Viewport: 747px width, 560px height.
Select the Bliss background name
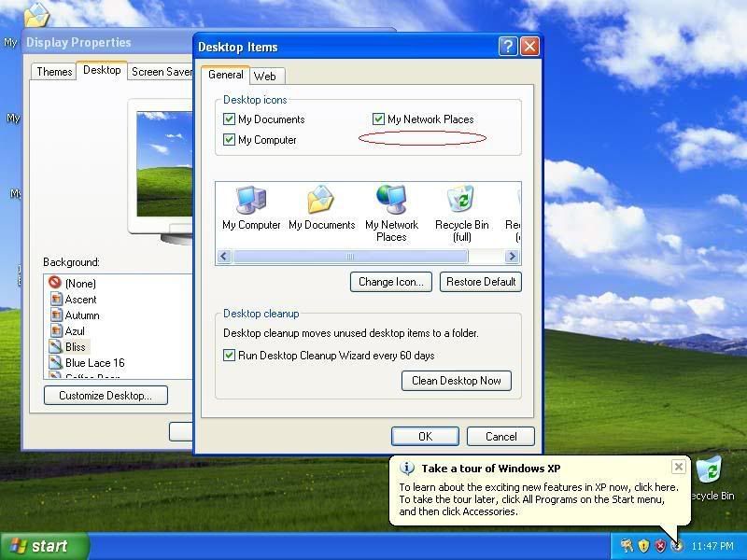[76, 346]
